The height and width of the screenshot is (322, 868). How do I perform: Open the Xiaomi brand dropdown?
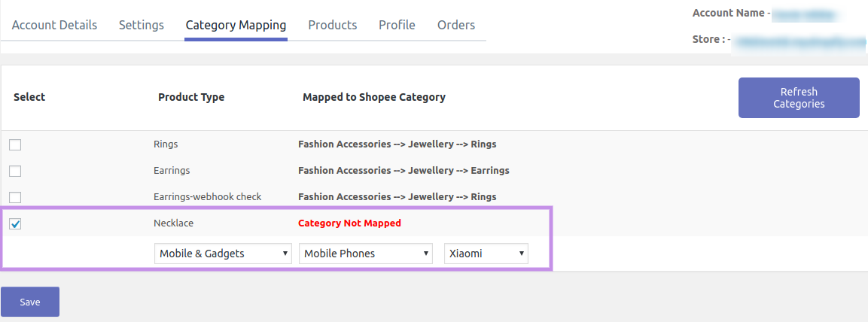tap(486, 254)
